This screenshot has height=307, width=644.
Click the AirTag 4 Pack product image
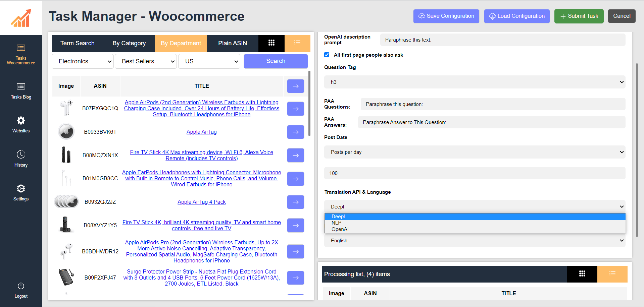[x=66, y=202]
